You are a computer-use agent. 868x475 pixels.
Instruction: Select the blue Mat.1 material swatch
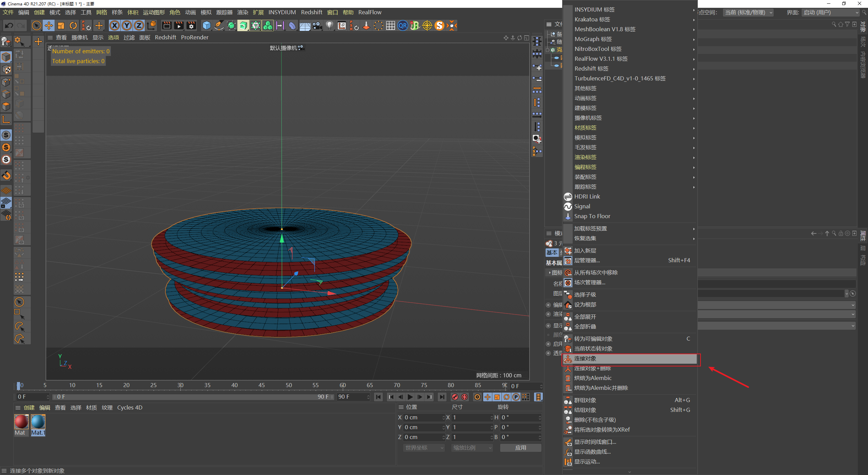pos(38,422)
